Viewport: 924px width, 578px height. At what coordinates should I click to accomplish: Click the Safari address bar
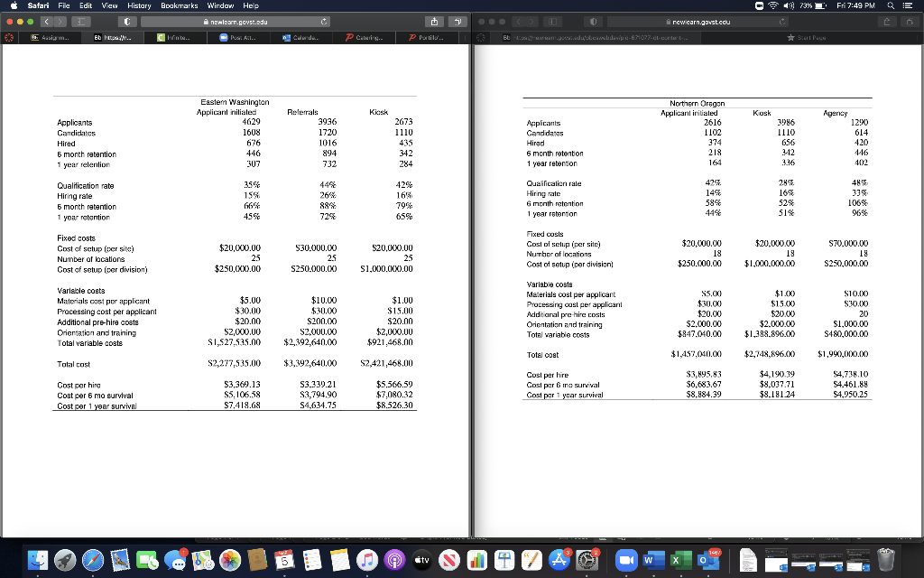(x=235, y=20)
